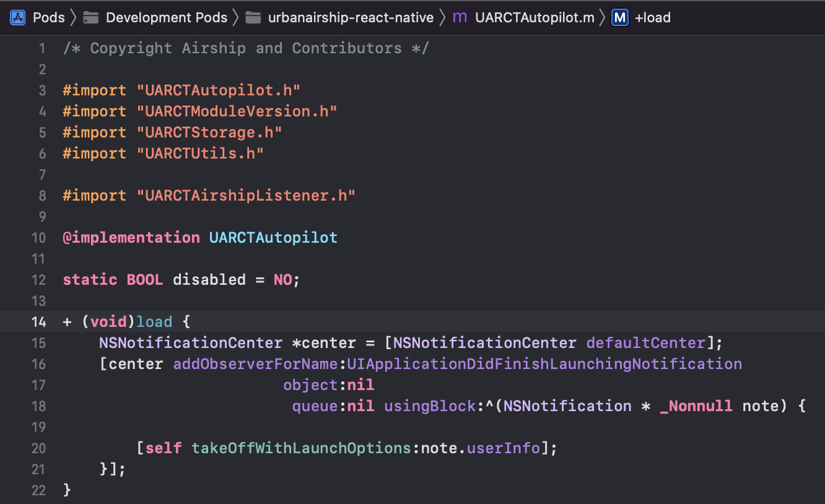
Task: Click the urbanairship-react-native folder icon
Action: [253, 17]
